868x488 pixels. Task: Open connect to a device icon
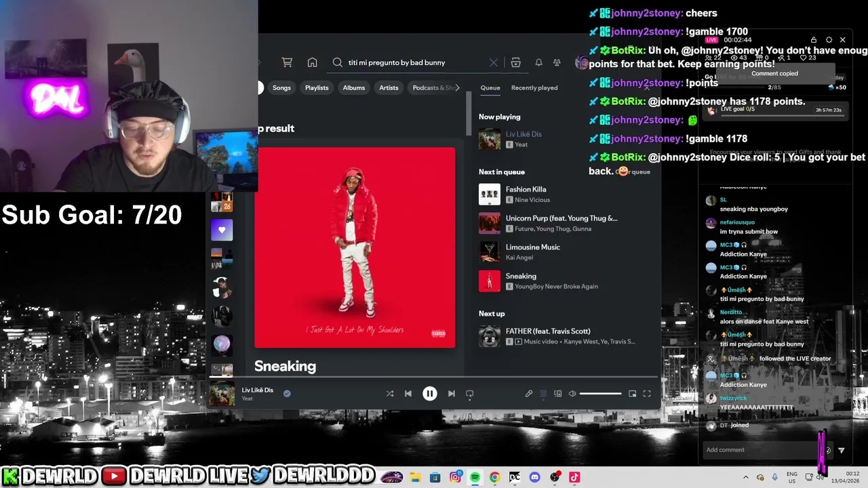(558, 394)
